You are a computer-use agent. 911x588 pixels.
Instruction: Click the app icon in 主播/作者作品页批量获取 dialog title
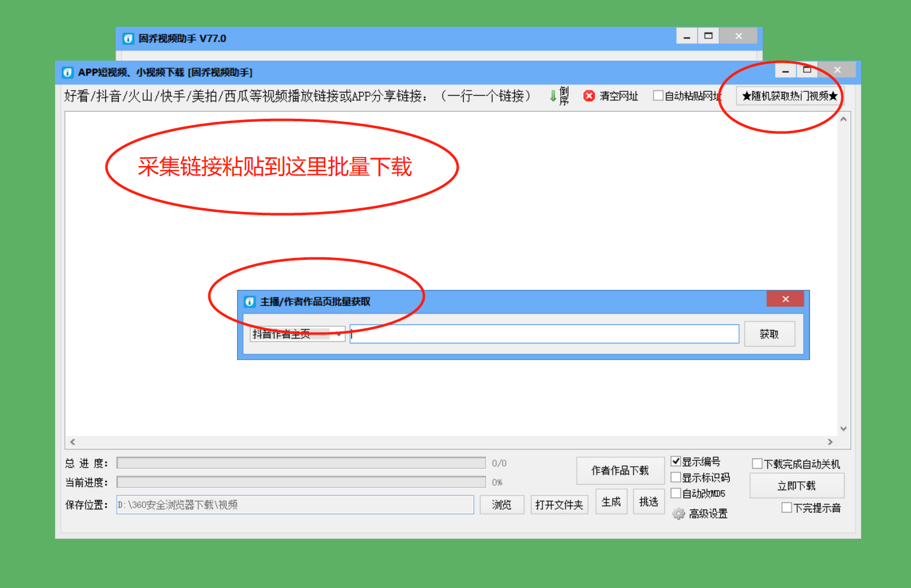(x=250, y=301)
